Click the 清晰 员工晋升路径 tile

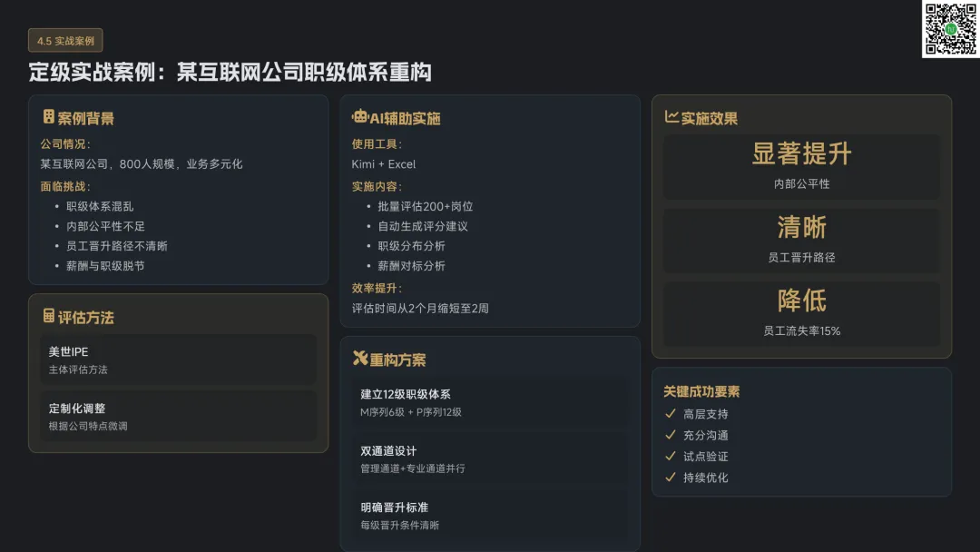tap(801, 240)
